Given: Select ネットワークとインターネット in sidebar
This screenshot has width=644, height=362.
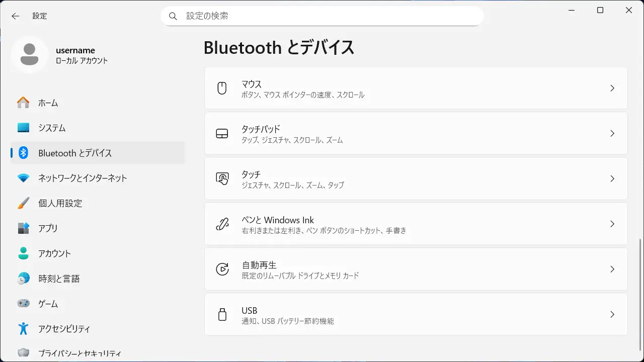Looking at the screenshot, I should pyautogui.click(x=83, y=178).
